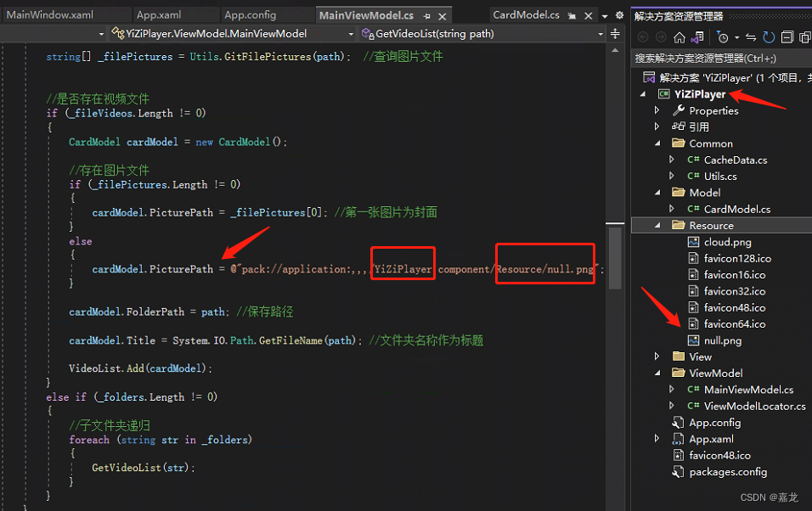Expand the Properties node

(657, 110)
